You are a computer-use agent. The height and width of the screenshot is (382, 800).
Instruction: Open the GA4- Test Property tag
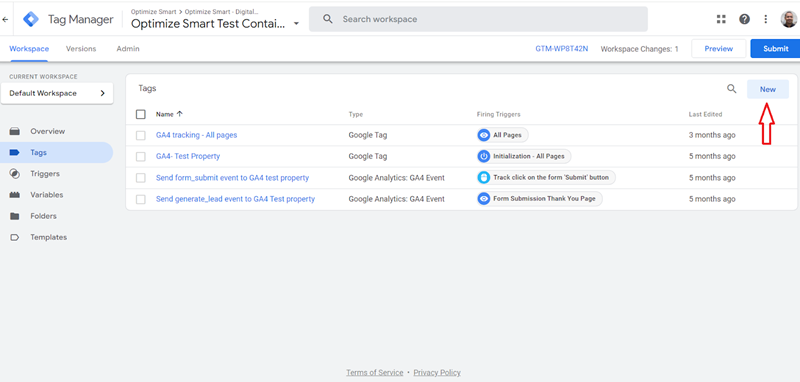pos(188,157)
